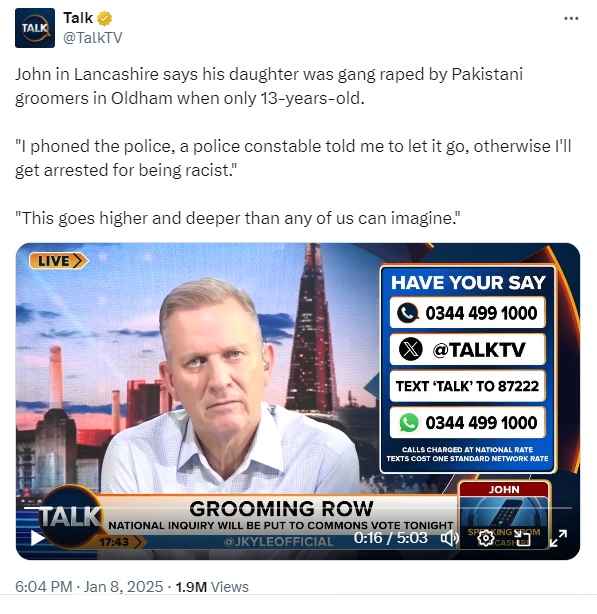597x614 pixels.
Task: Open the Talk display name profile
Action: point(78,18)
